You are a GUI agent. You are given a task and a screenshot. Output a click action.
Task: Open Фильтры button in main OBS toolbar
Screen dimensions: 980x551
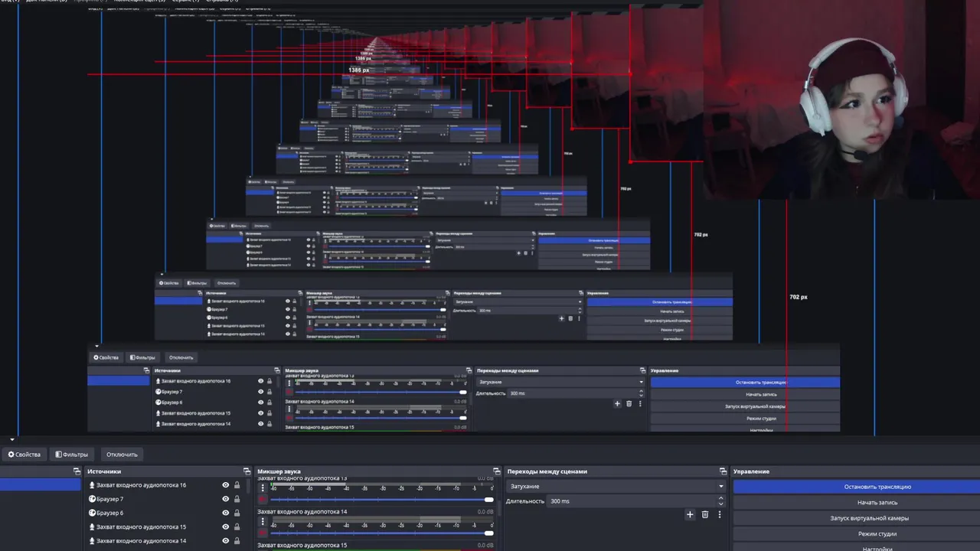click(71, 455)
